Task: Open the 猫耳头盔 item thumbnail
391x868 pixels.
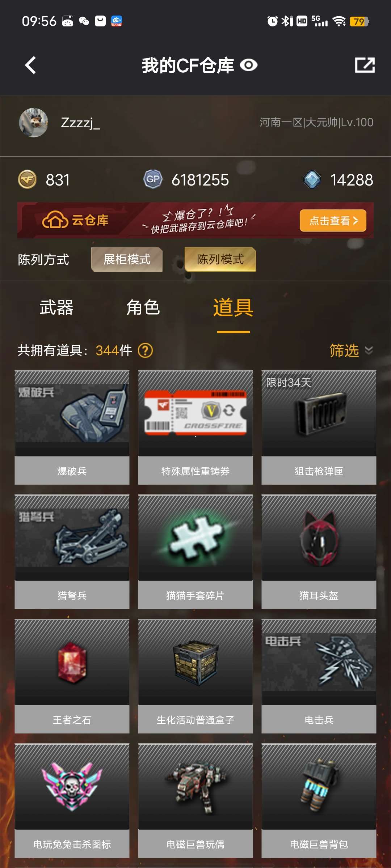Action: pyautogui.click(x=319, y=538)
